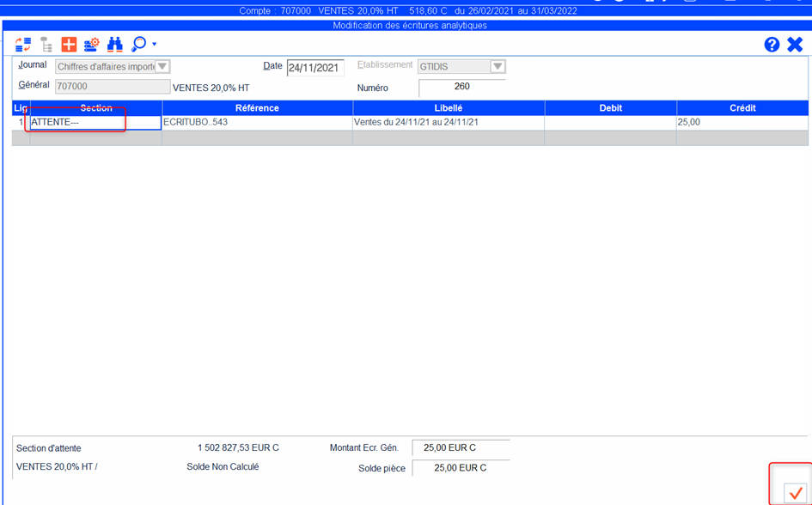The height and width of the screenshot is (505, 812).
Task: Click the magnifying glass zoom icon
Action: point(138,44)
